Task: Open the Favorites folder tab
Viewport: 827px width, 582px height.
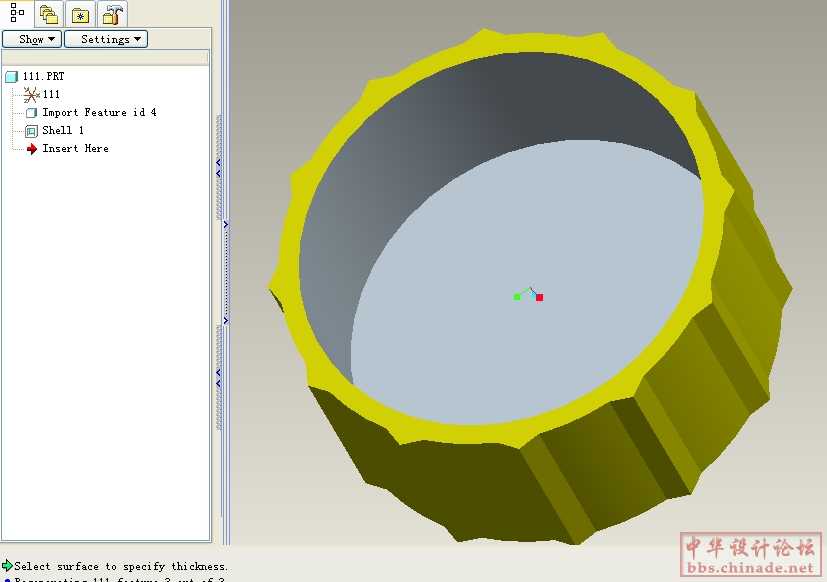Action: (80, 14)
